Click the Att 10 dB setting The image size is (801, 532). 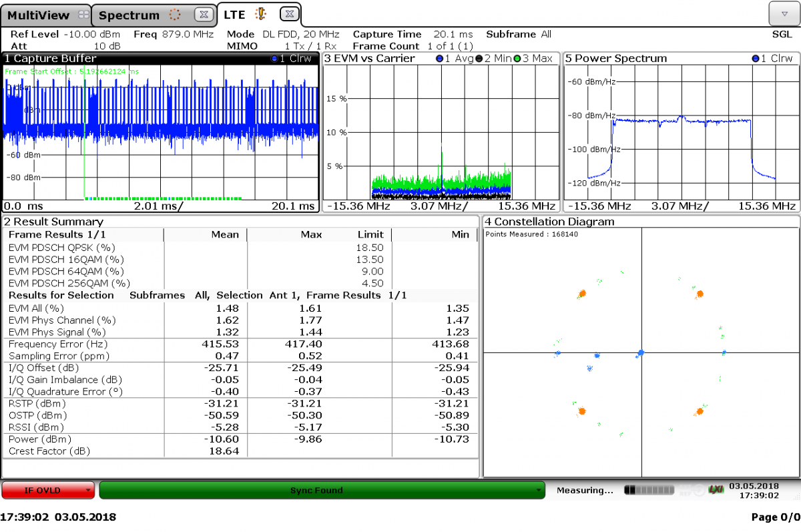65,46
